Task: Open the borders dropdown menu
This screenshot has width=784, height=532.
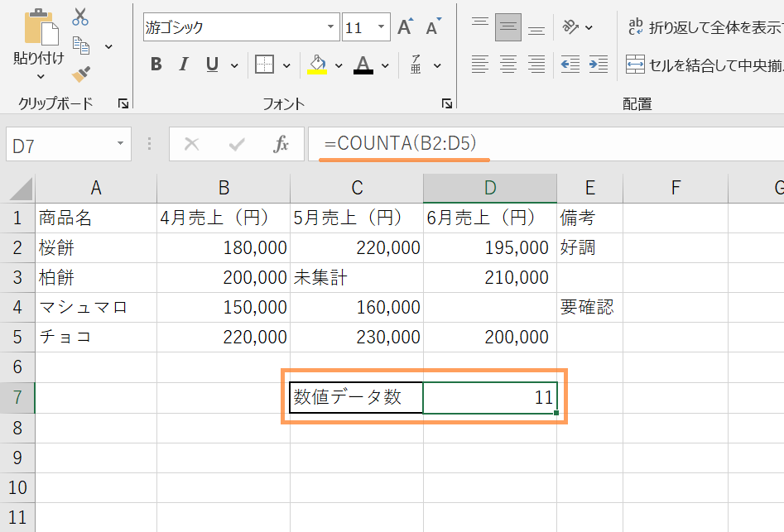Action: pos(286,65)
